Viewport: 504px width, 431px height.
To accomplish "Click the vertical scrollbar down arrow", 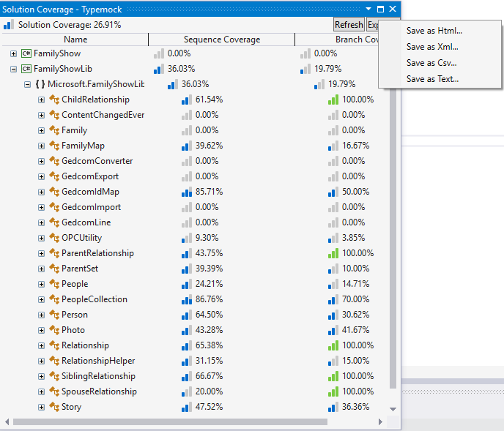I will pos(393,409).
